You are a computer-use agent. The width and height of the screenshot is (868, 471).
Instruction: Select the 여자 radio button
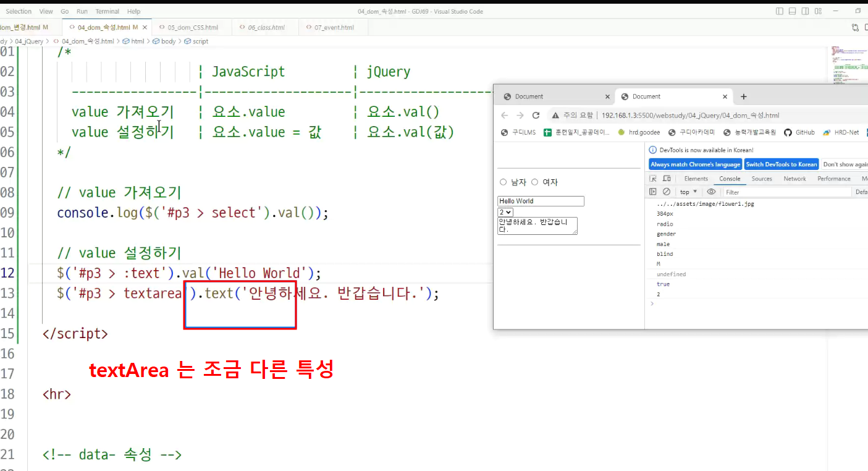pos(535,182)
